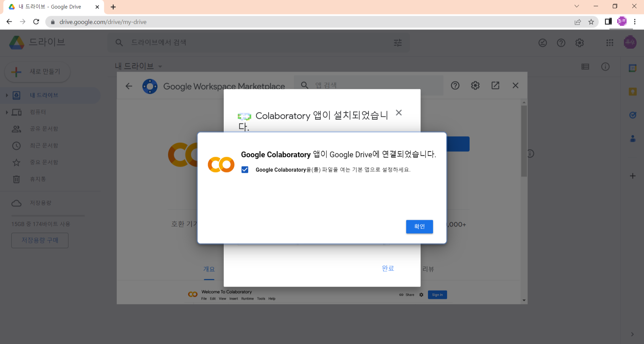Show details info icon in Drive toolbar
The image size is (644, 344).
(605, 66)
